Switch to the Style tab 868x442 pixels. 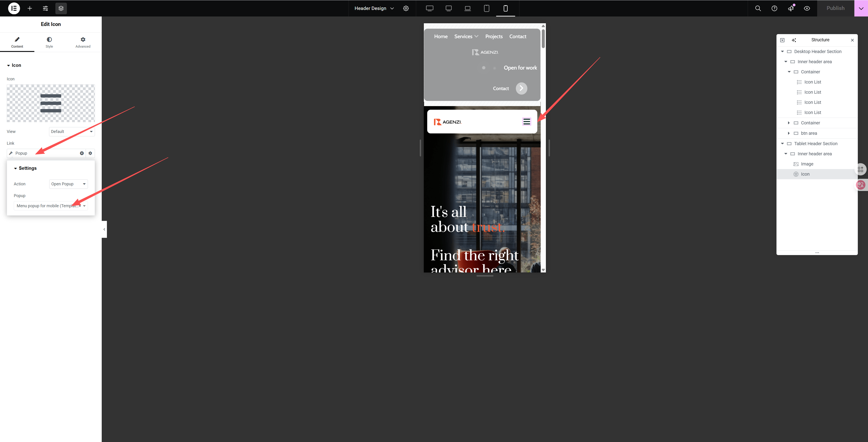click(49, 42)
